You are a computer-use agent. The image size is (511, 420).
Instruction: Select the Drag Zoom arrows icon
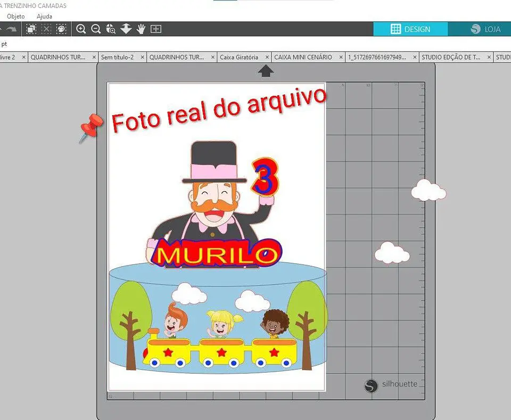point(126,29)
